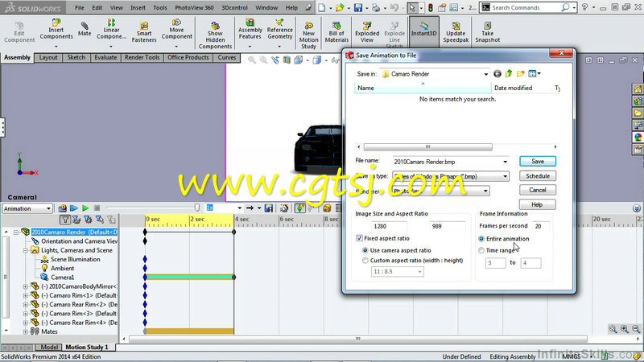
Task: Open the custom aspect ratio dropdown showing 11 : 8.5
Action: pos(397,272)
